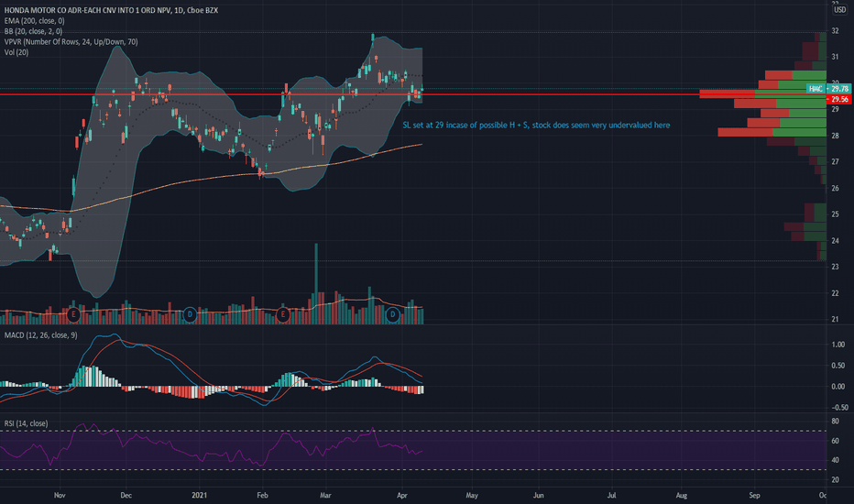The height and width of the screenshot is (504, 854).
Task: Select the Vol (20) indicator legend
Action: [x=16, y=52]
